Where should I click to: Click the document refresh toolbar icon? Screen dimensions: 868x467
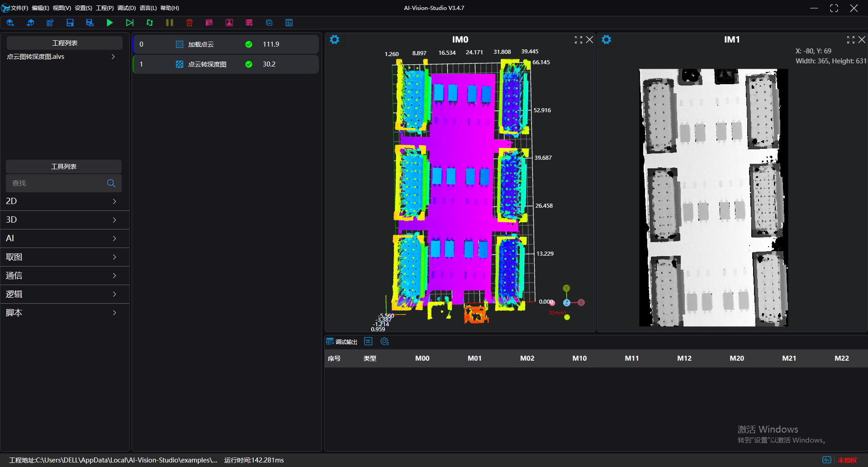50,23
